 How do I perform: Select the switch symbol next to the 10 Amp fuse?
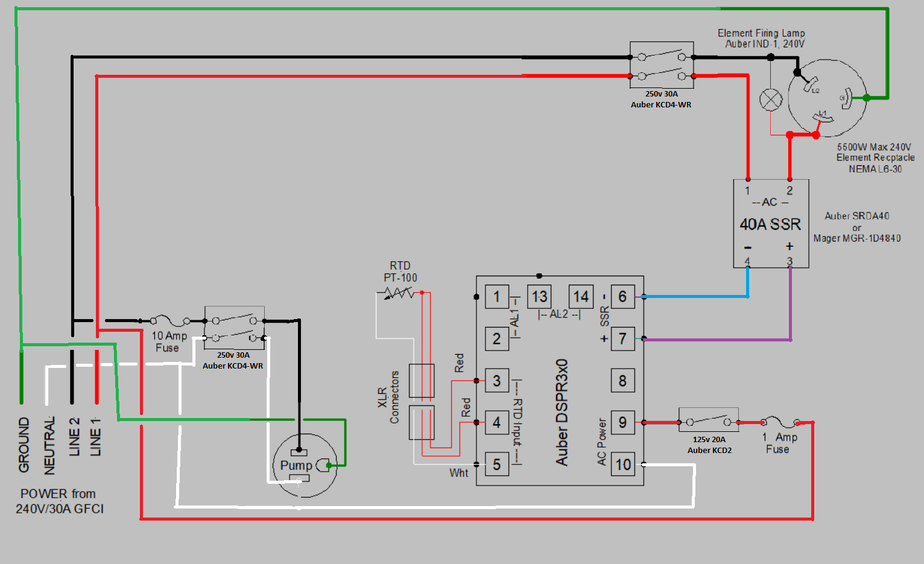(x=234, y=328)
